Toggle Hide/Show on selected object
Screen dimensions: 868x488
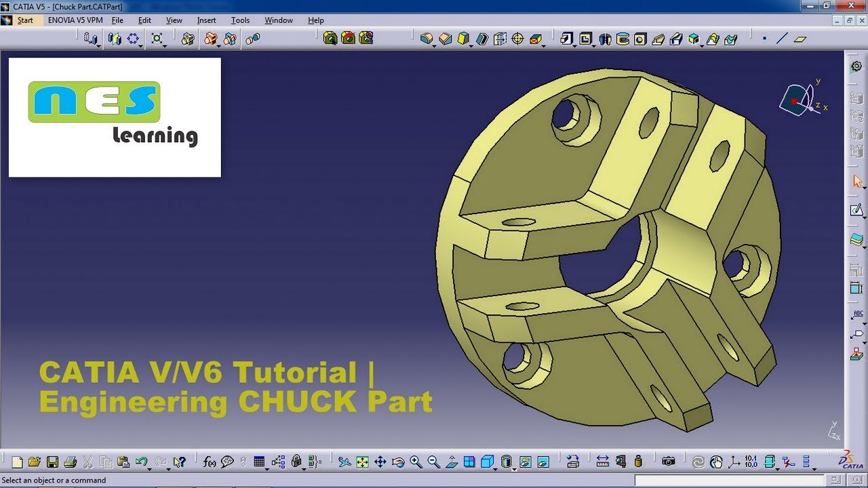tap(526, 462)
